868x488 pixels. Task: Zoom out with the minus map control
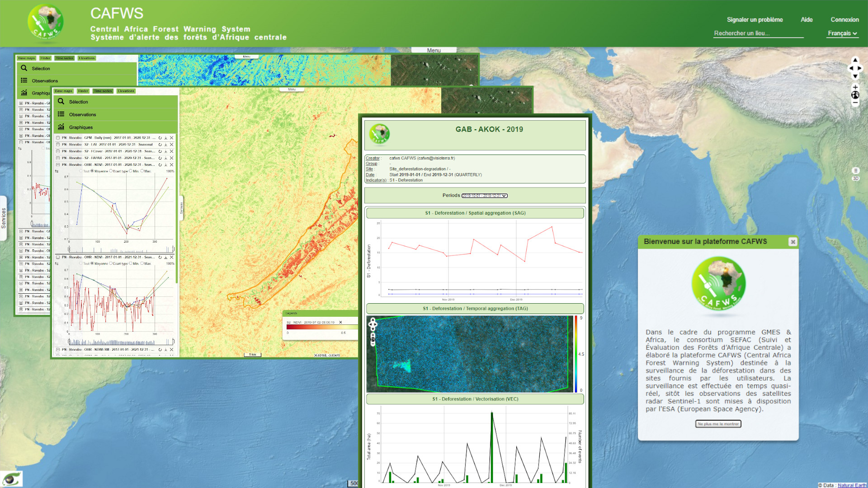point(855,103)
